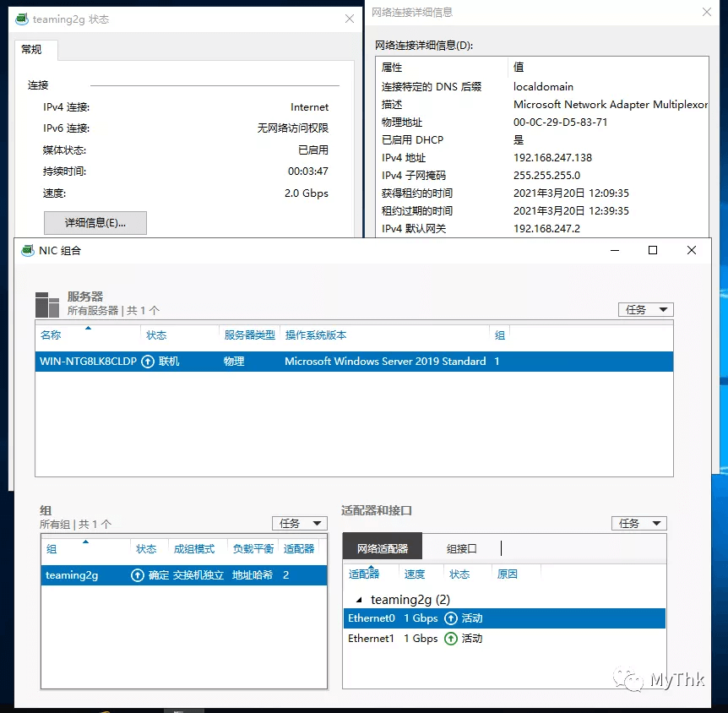728x713 pixels.
Task: Click the 192.168.247.138 IPv4 address value
Action: pyautogui.click(x=552, y=157)
